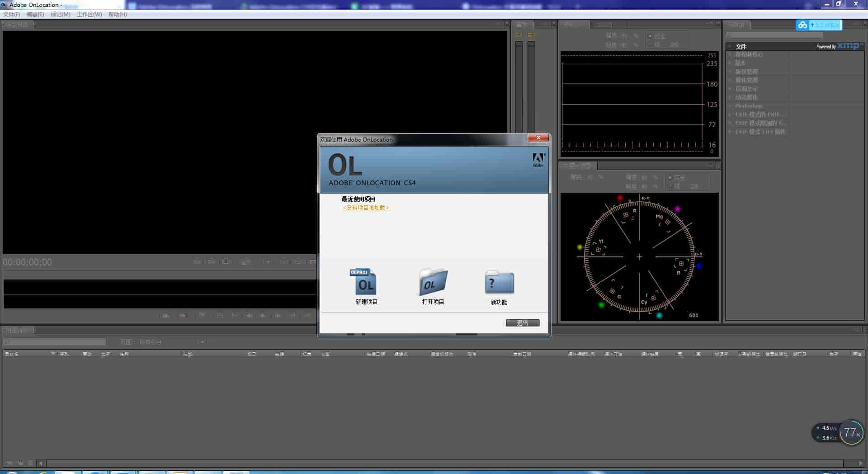868x474 pixels.
Task: Click the CPU usage gauge showing 77%
Action: pos(851,432)
